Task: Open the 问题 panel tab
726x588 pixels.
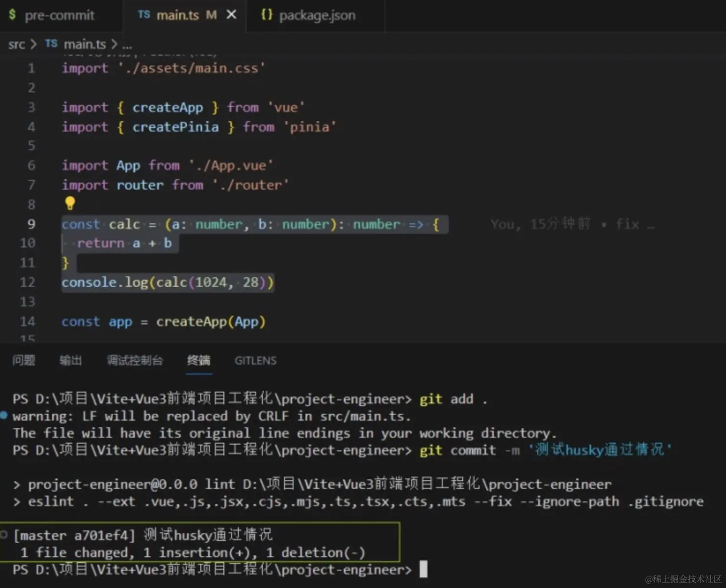Action: [24, 360]
